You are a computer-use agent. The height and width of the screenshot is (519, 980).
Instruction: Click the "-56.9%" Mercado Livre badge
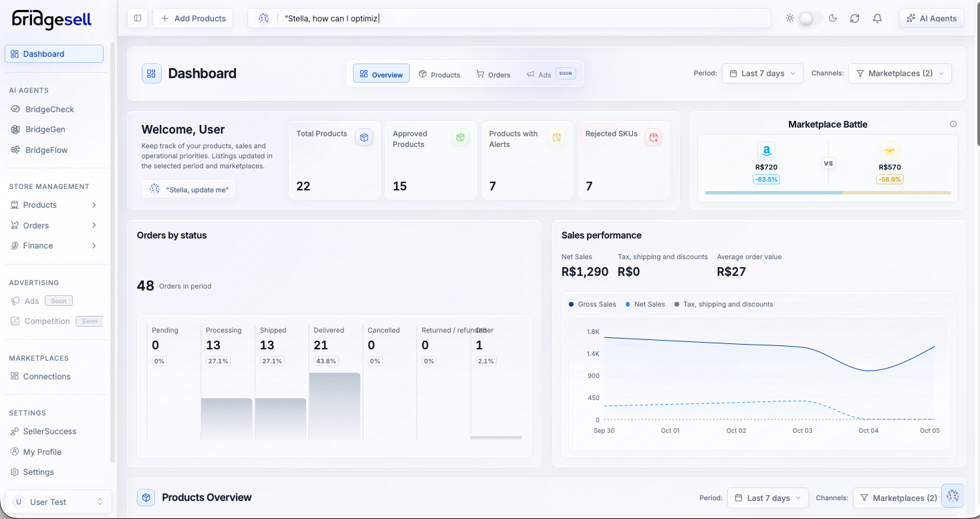point(890,179)
